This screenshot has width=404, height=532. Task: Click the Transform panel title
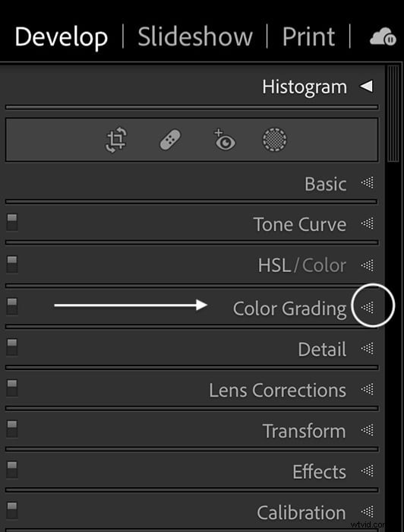click(305, 431)
